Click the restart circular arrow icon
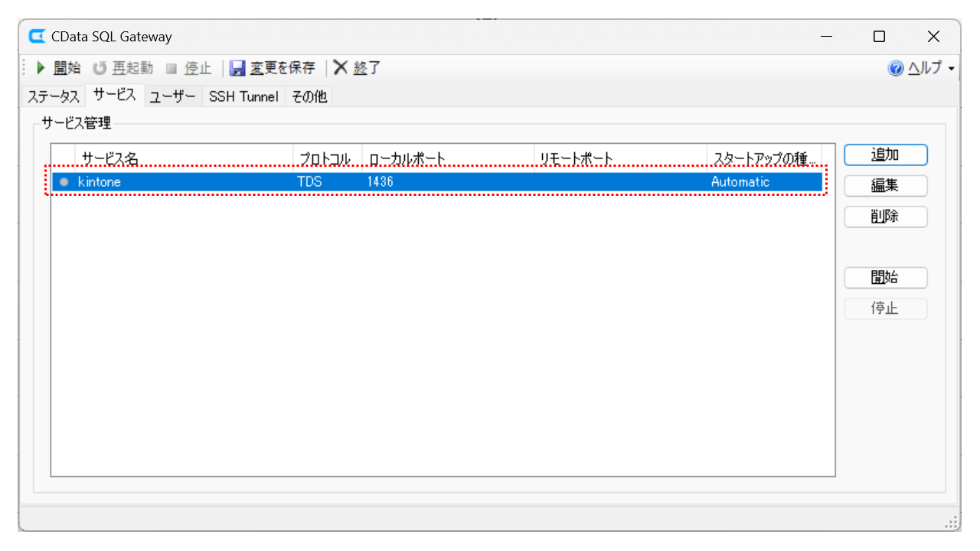 [x=100, y=68]
